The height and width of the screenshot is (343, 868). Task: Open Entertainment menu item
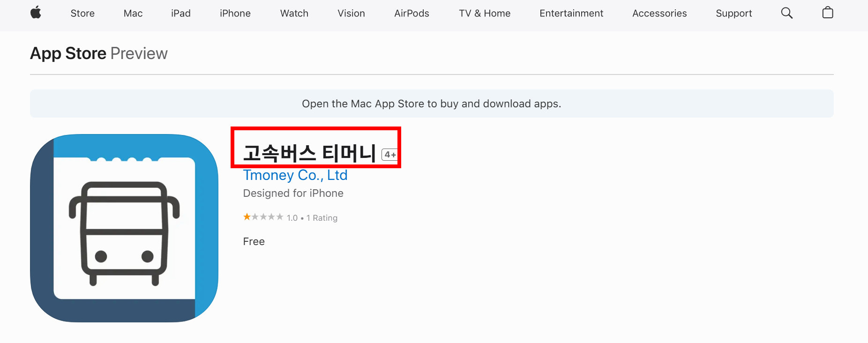(x=571, y=14)
